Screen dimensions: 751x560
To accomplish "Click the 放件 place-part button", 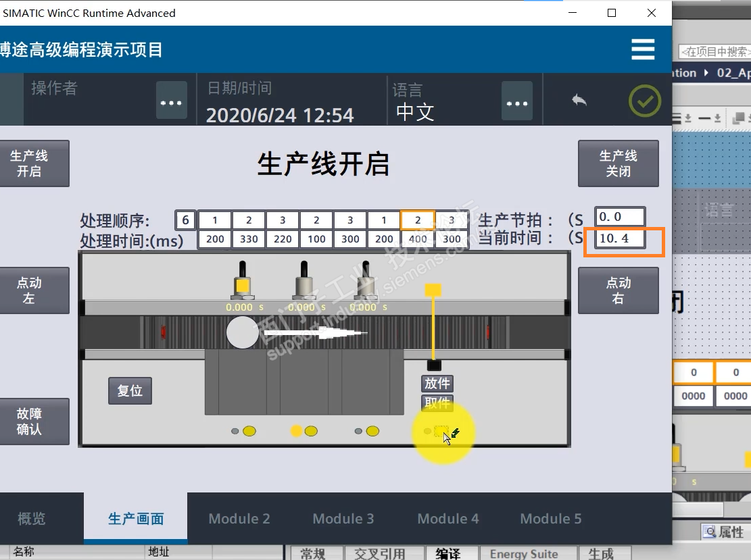I will [x=437, y=384].
